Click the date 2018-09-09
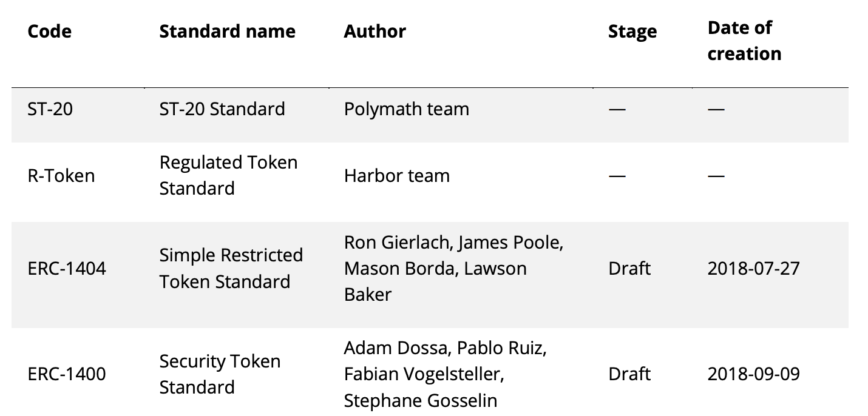Screen dimensions: 868x416 [753, 374]
